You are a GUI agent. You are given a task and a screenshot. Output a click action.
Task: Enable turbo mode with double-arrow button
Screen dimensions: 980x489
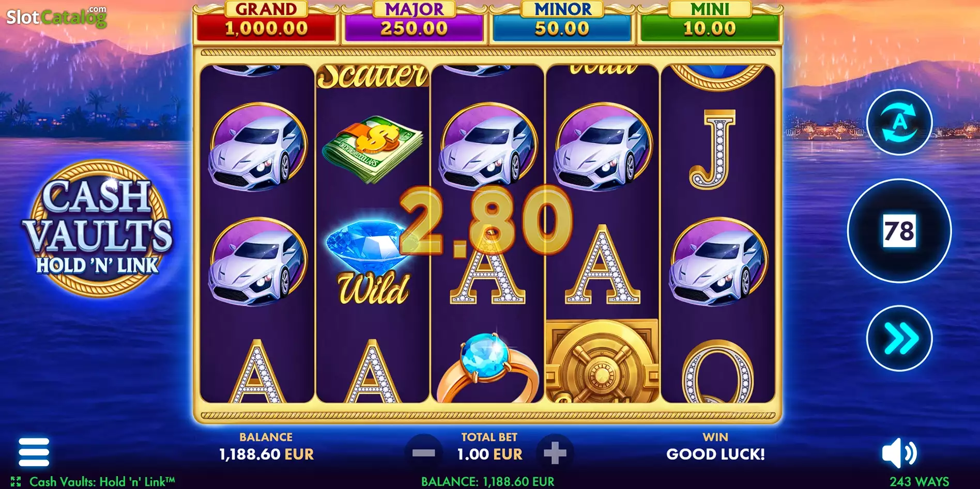(x=899, y=339)
